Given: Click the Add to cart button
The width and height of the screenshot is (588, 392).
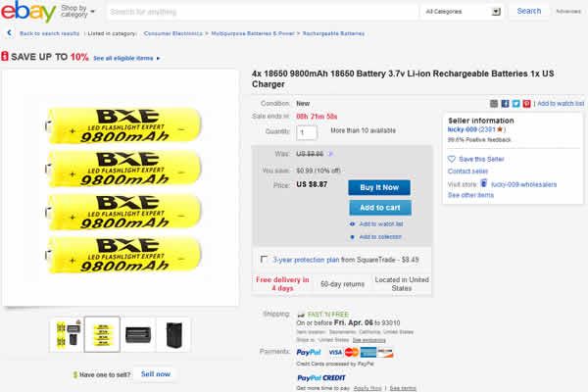Looking at the screenshot, I should 380,208.
